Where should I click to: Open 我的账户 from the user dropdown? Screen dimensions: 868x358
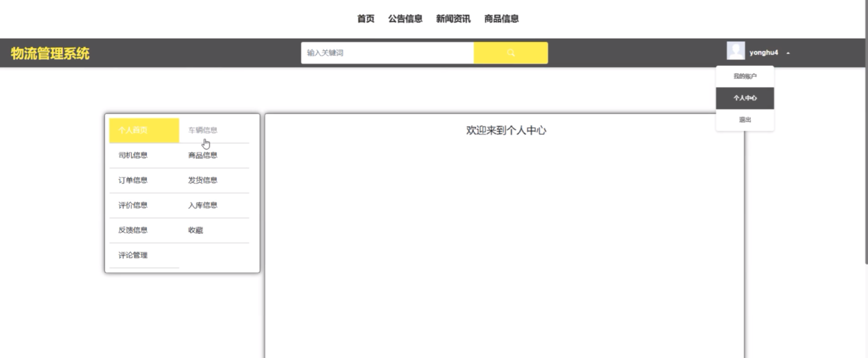pyautogui.click(x=745, y=76)
